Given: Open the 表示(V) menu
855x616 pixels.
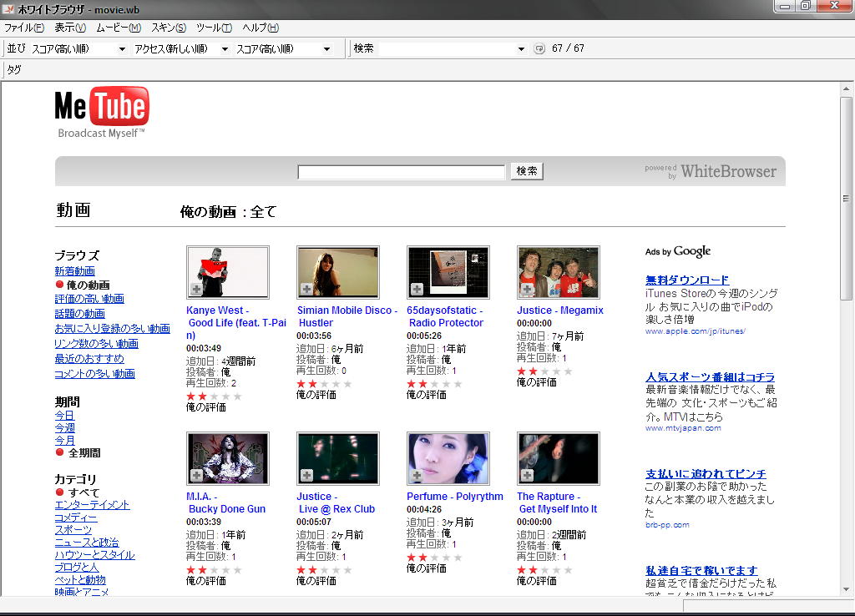Looking at the screenshot, I should (x=70, y=28).
